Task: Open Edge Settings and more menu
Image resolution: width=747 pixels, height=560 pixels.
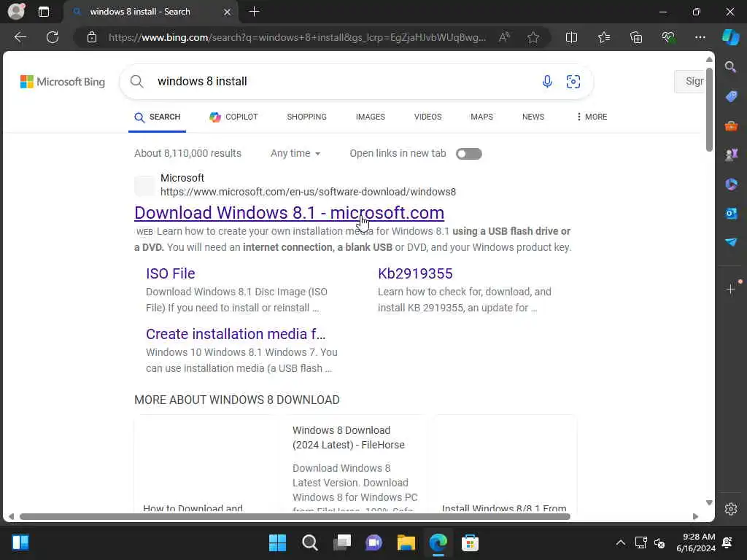Action: coord(700,37)
